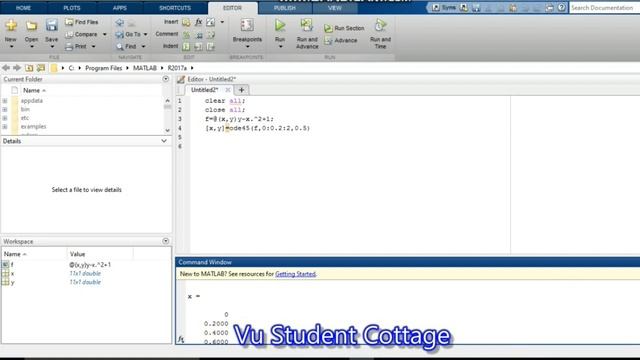Click the Uncomment lines icon
Image resolution: width=640 pixels, height=360 pixels.
click(x=199, y=35)
